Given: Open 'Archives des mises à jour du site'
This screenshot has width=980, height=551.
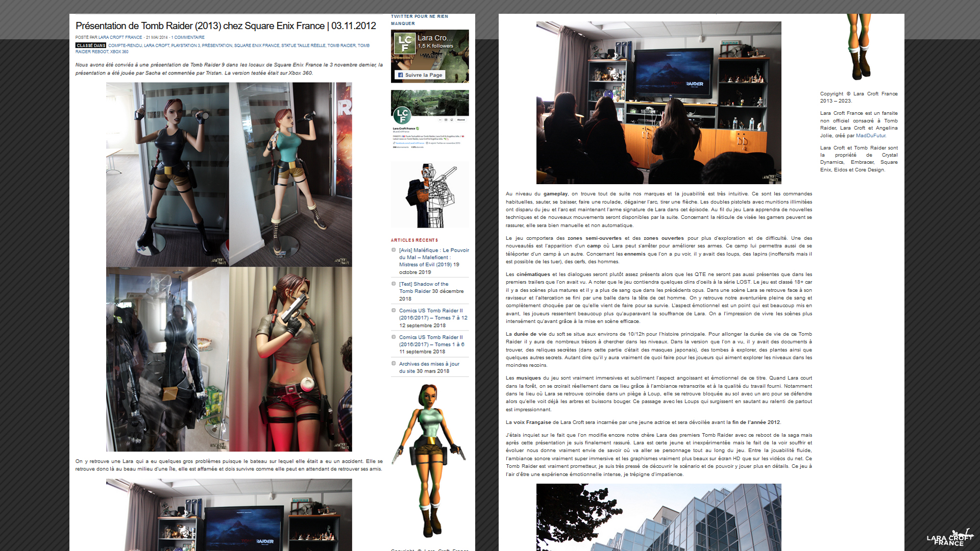Looking at the screenshot, I should 429,364.
